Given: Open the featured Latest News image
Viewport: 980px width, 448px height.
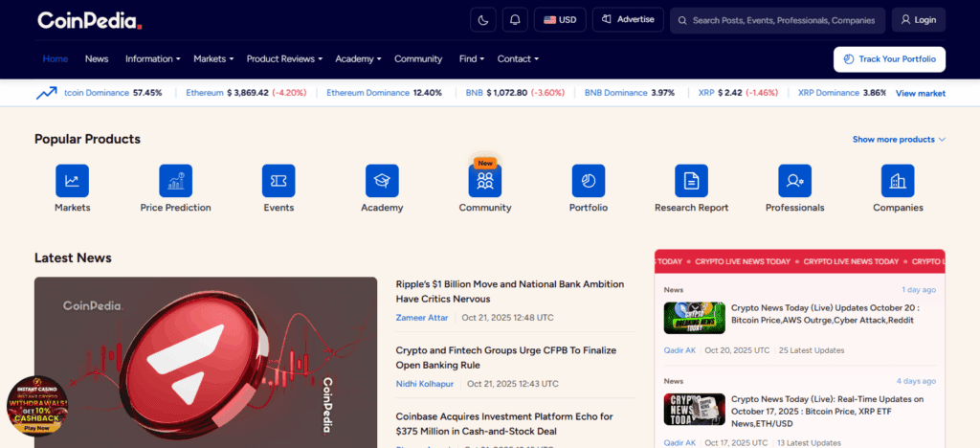Looking at the screenshot, I should (x=206, y=363).
